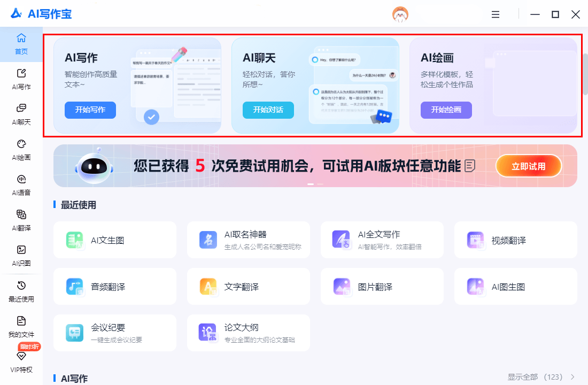The image size is (588, 385).
Task: Go to 首页 home tab
Action: [21, 44]
